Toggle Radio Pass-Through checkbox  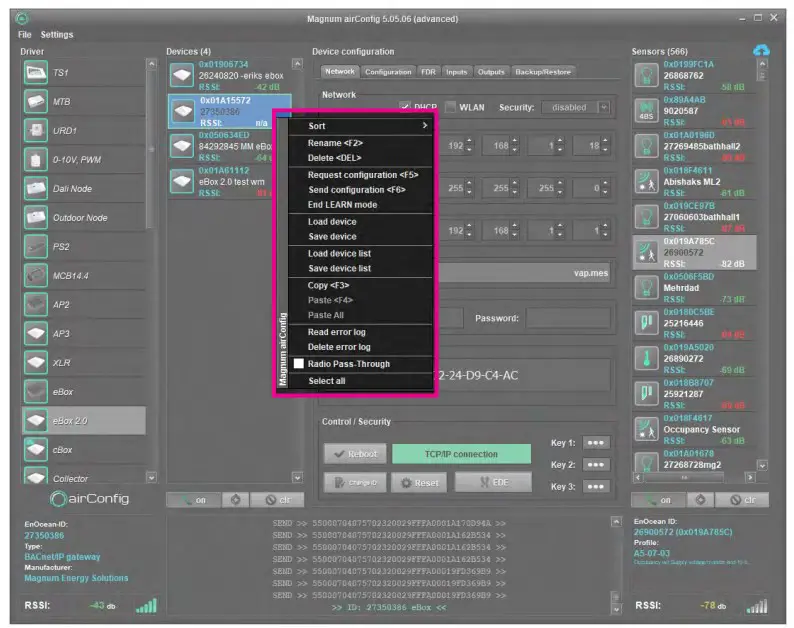pyautogui.click(x=298, y=364)
